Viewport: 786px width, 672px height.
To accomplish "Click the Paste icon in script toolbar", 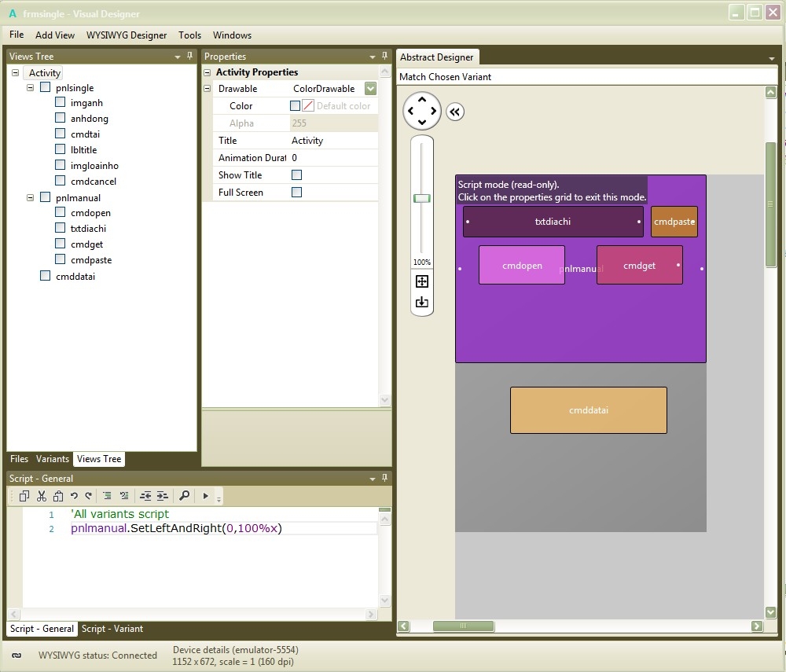I will [58, 496].
